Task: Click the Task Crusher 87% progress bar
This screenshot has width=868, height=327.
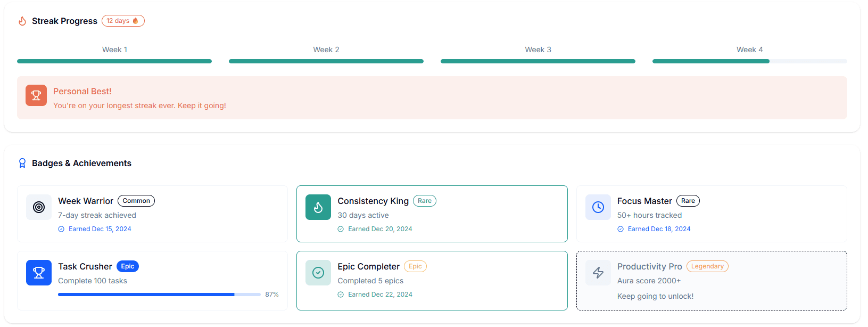Action: (x=159, y=295)
